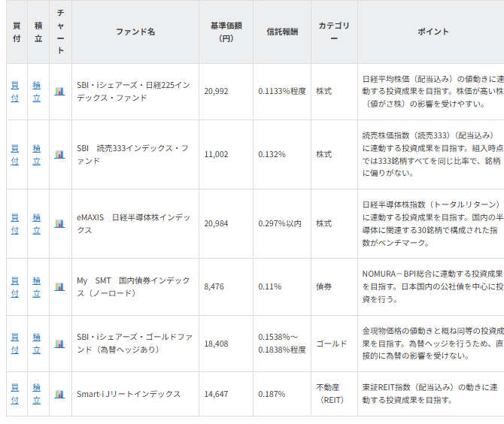Click the 基準価額 value 11,002

coord(216,155)
